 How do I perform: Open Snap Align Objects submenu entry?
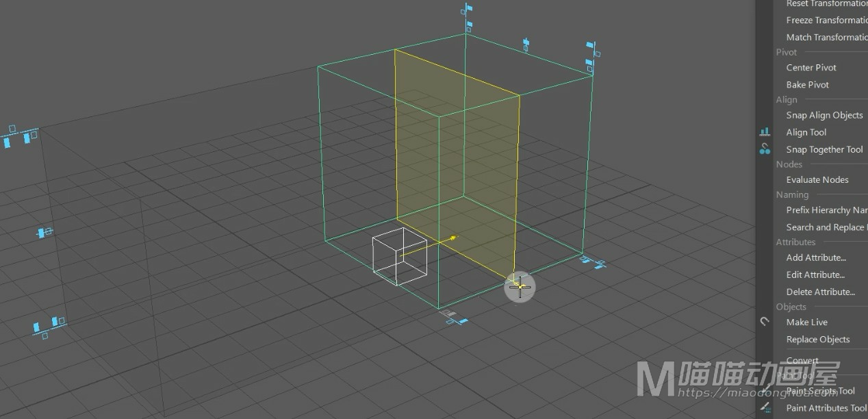[824, 115]
